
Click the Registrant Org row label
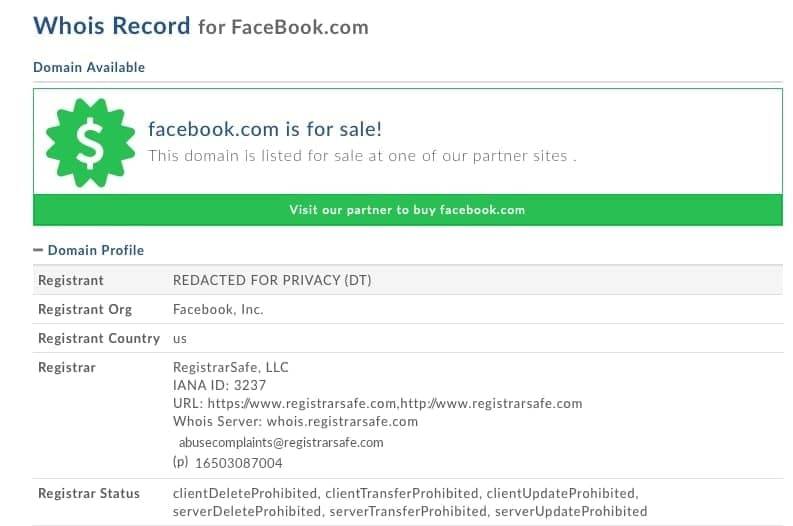coord(85,310)
